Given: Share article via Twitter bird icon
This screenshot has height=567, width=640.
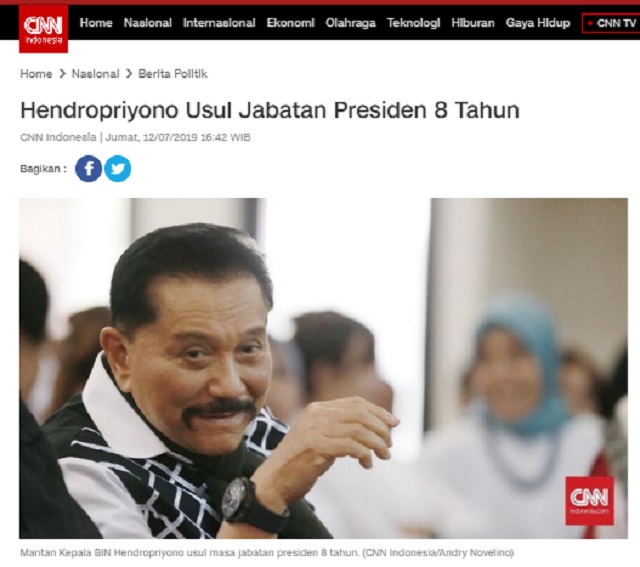Looking at the screenshot, I should 118,168.
